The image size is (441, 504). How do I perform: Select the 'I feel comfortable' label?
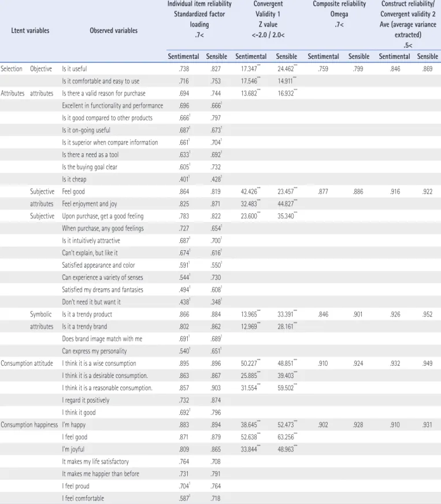(x=83, y=498)
